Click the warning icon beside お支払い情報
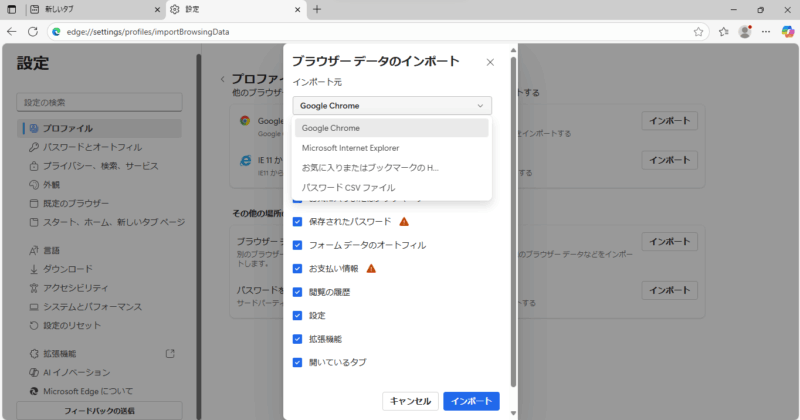 [371, 268]
